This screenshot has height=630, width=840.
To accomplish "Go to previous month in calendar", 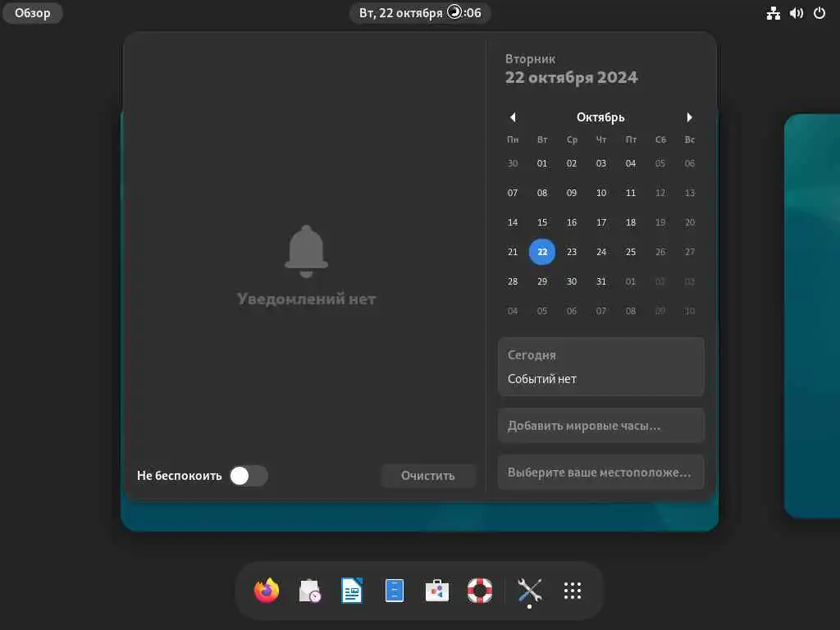I will pyautogui.click(x=513, y=116).
